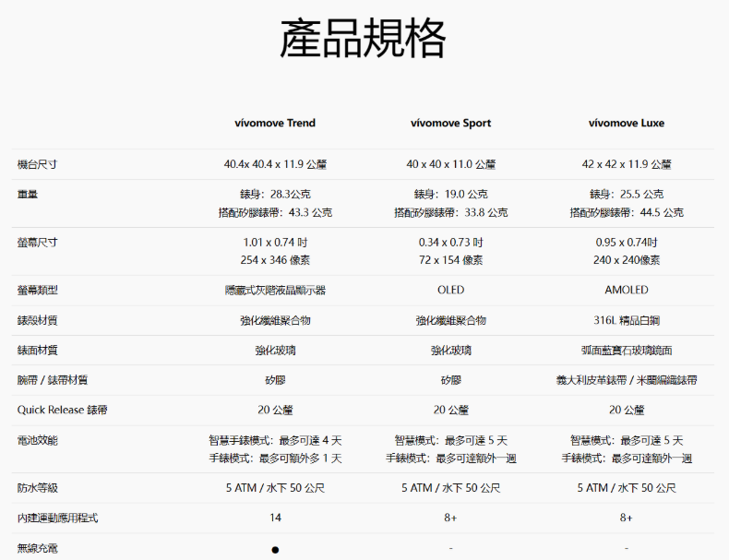Click the AMOLED screen type cell

[627, 290]
